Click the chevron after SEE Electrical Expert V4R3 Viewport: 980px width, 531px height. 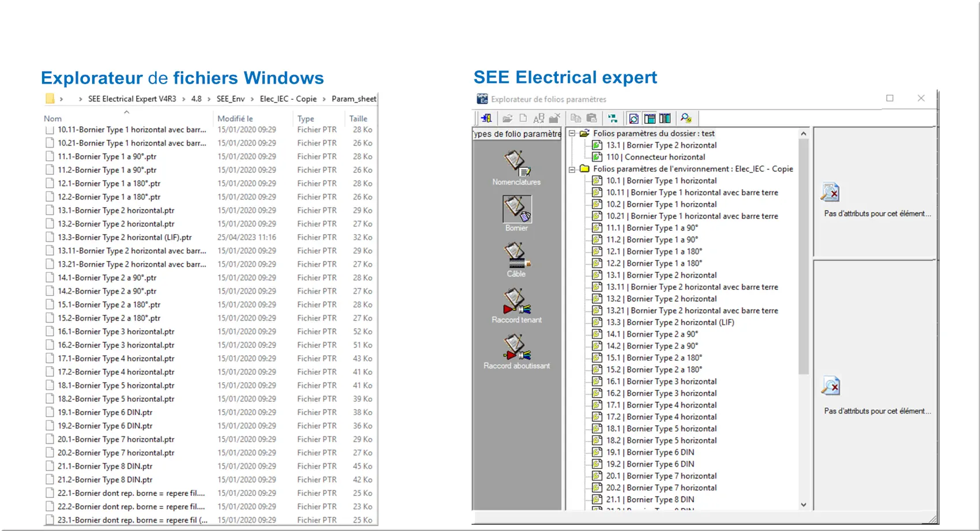click(184, 99)
